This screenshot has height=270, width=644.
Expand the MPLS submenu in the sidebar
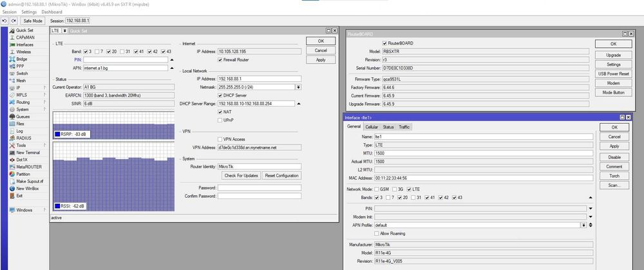pos(45,95)
